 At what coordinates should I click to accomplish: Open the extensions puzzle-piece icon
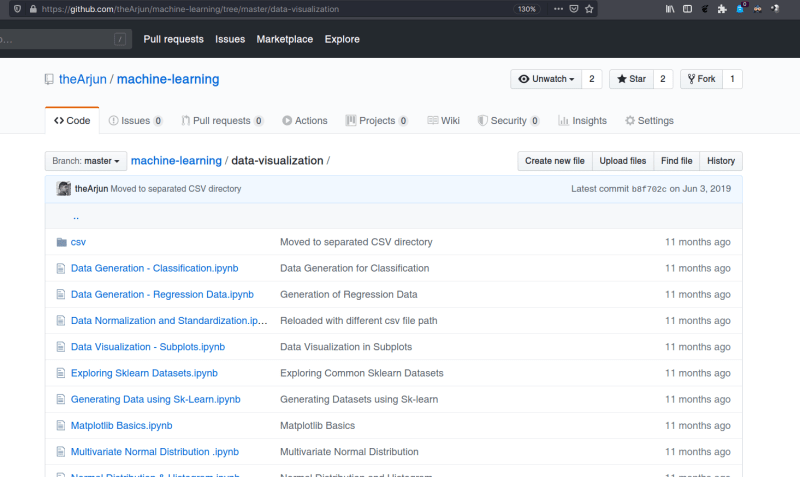click(722, 9)
